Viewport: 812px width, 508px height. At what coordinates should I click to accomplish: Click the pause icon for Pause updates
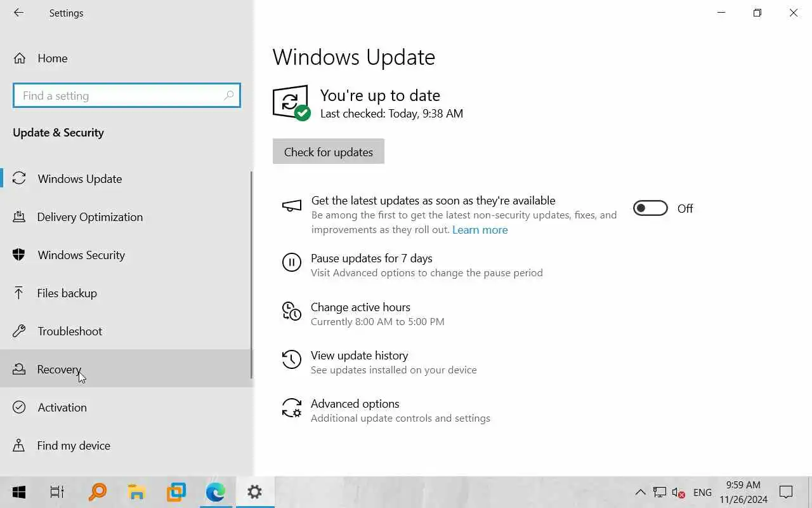coord(292,262)
